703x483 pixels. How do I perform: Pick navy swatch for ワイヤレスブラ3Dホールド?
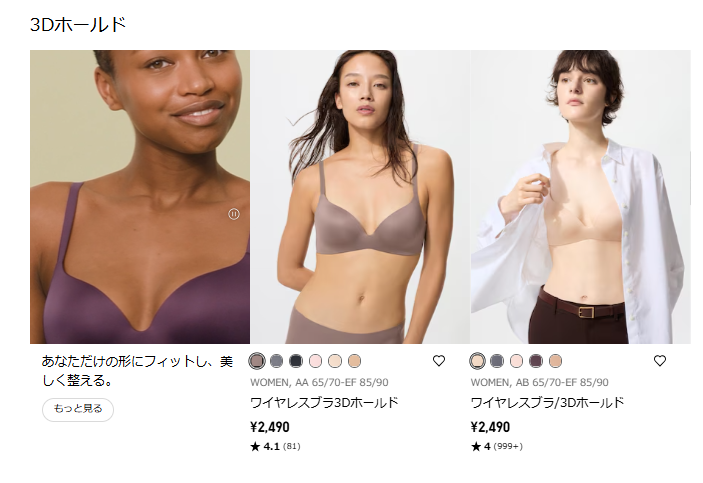coord(296,361)
